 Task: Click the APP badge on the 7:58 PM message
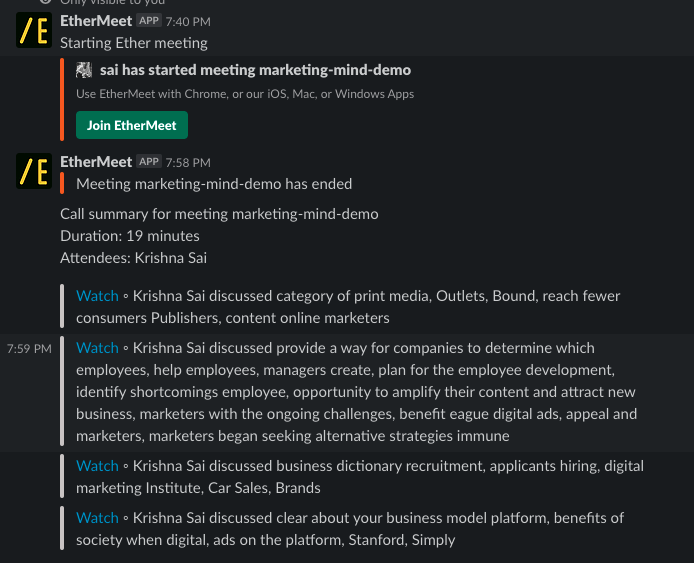[149, 162]
